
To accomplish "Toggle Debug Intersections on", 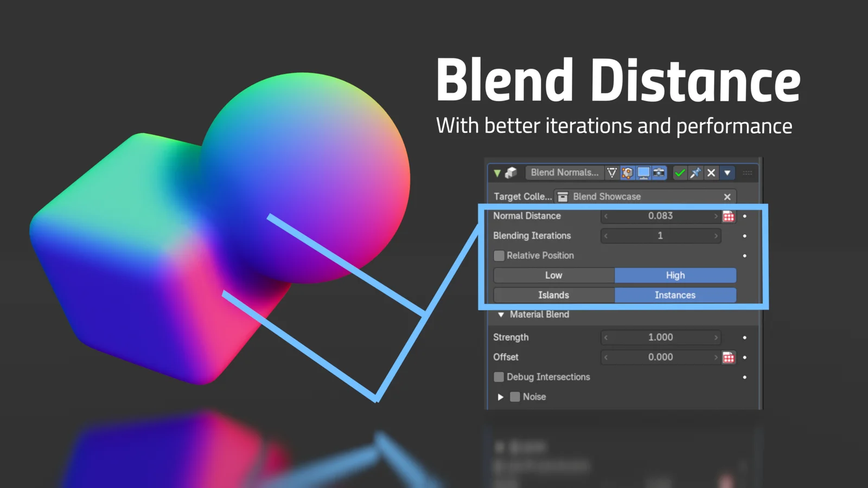I will 499,377.
